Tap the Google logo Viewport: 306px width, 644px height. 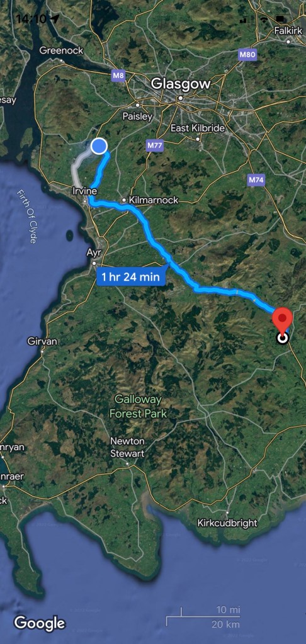tap(40, 623)
